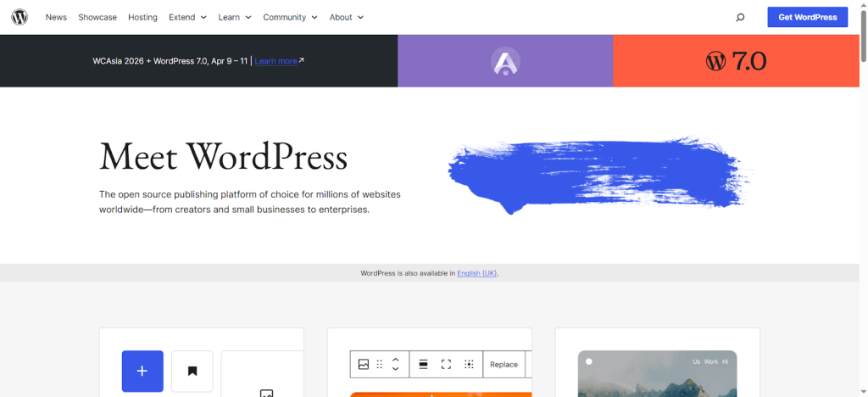Click the Get WordPress button
868x397 pixels.
pyautogui.click(x=808, y=17)
